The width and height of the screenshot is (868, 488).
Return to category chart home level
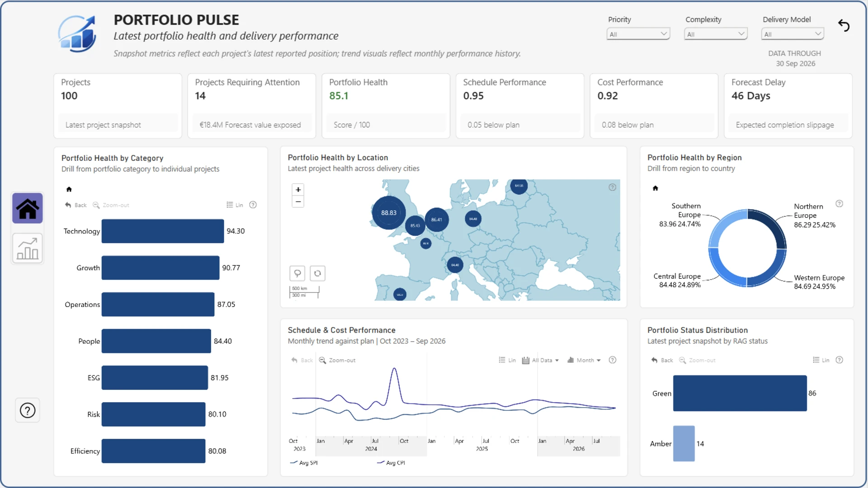(69, 189)
